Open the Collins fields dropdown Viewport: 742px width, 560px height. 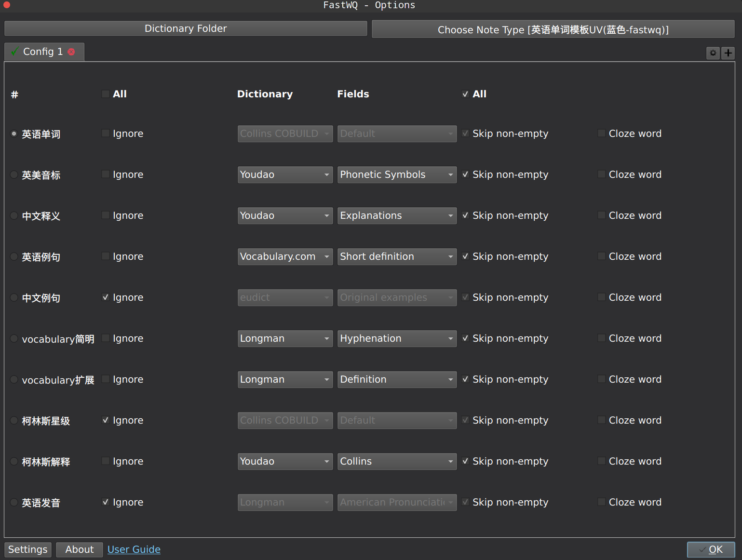(x=397, y=461)
